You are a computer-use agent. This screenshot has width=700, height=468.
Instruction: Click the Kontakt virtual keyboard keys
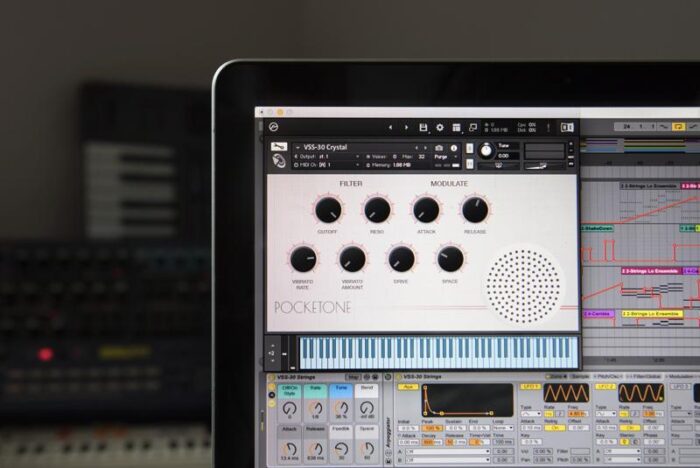[438, 352]
